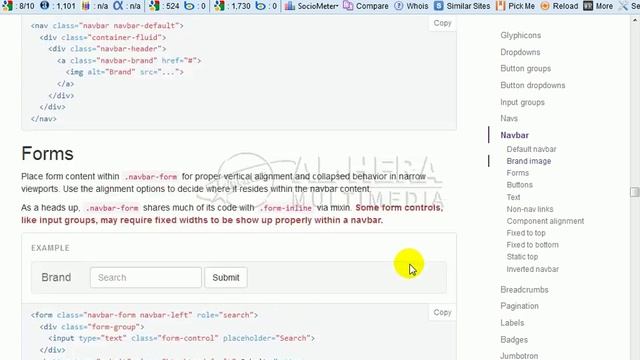Click the Whois toolbar button
The height and width of the screenshot is (360, 640).
tap(411, 6)
